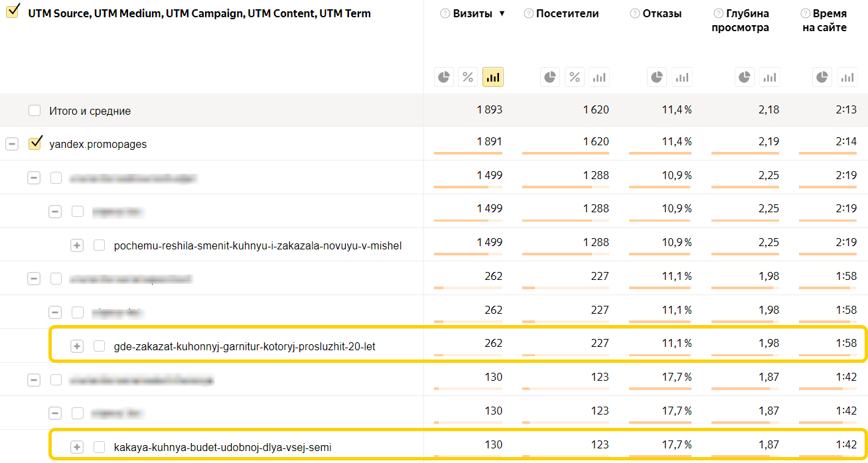The image size is (868, 463).
Task: Switch Посетители column to percent view
Action: click(575, 77)
